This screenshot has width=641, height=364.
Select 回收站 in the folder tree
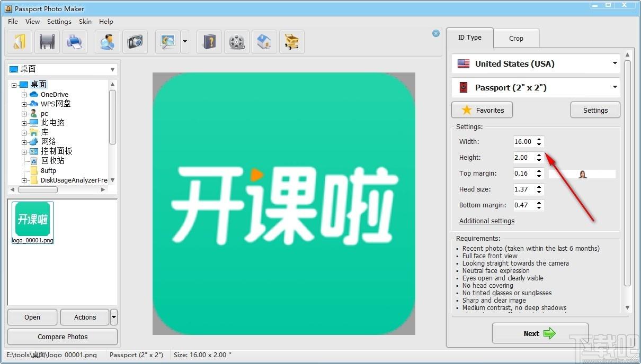tap(52, 161)
